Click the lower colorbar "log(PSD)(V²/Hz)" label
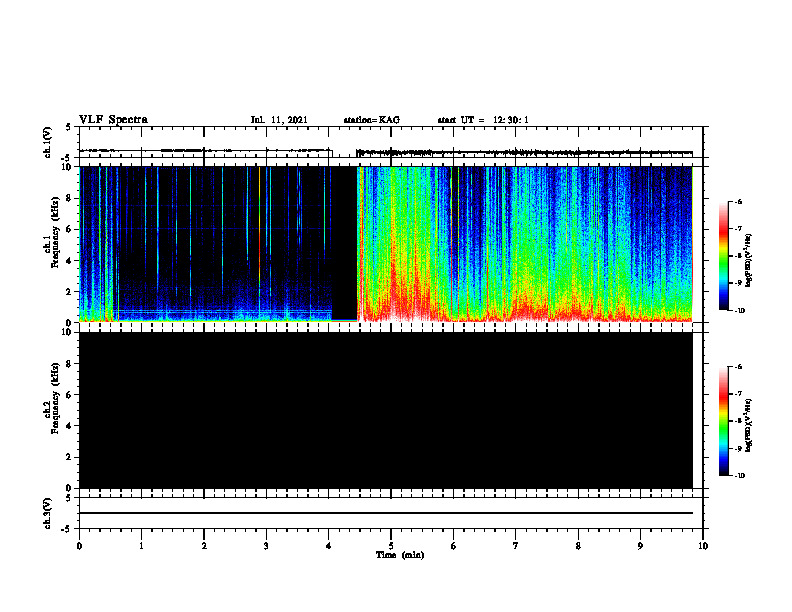This screenshot has width=792, height=612. pos(749,423)
